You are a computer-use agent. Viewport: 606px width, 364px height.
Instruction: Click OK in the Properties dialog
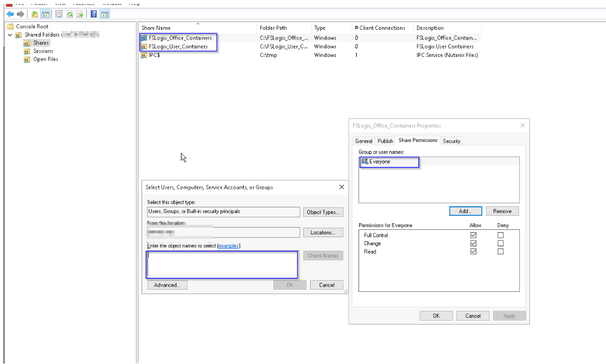click(x=436, y=316)
